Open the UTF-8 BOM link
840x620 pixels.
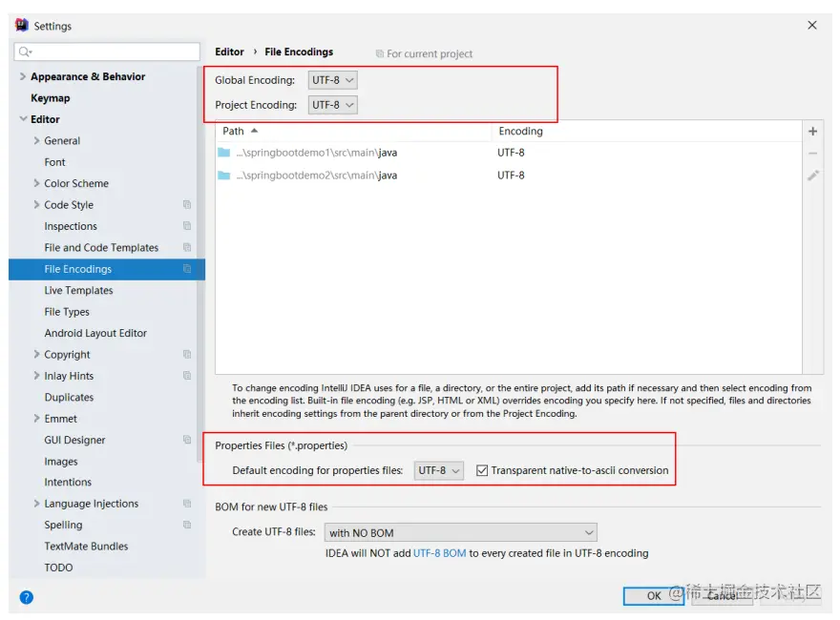[440, 553]
